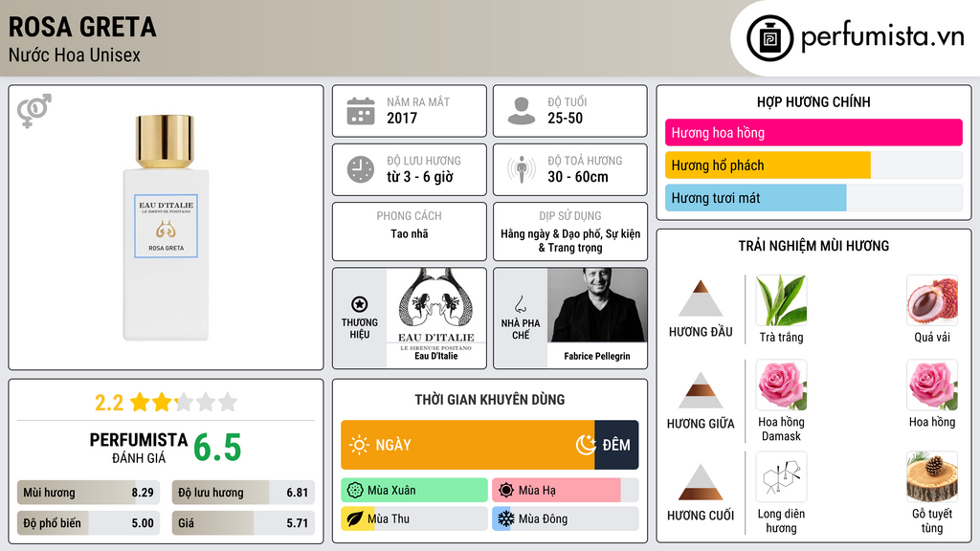Select the Trà trắng note image
Viewport: 980px width, 551px height.
click(781, 300)
